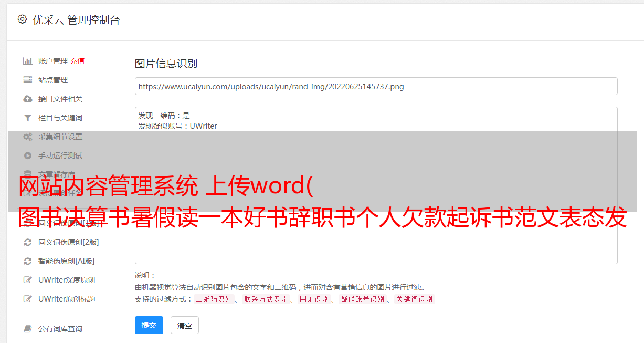Screen dimensions: 644x343
Task: Click the 疑似账号识别 tag
Action: [363, 299]
